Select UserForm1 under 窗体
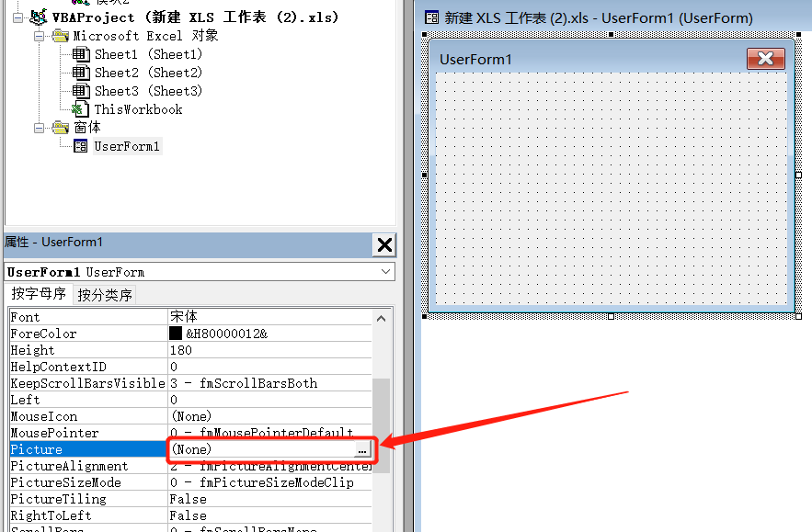This screenshot has height=532, width=812. coord(127,146)
